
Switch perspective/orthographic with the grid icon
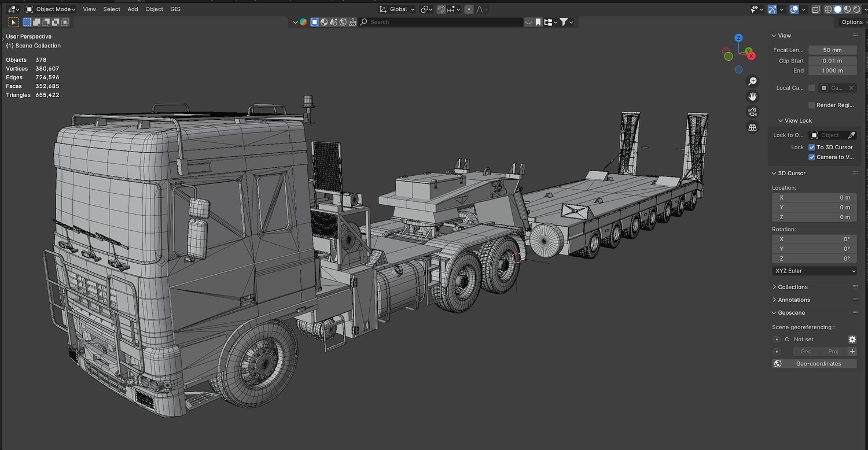tap(752, 127)
